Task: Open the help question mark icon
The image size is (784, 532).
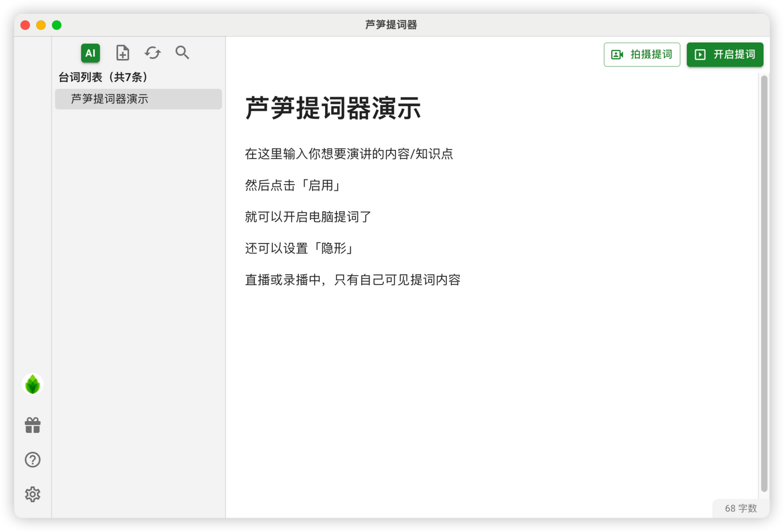Action: (x=33, y=459)
